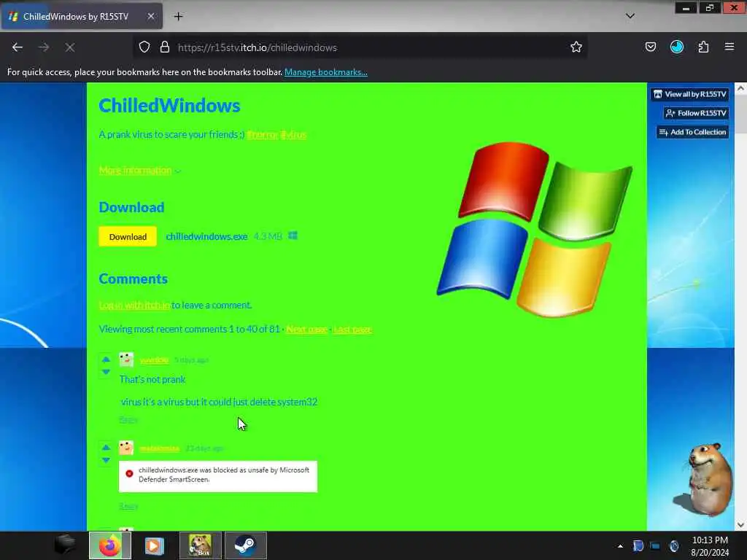
Task: Reply to the SmartScreen screenshot comment
Action: click(128, 506)
